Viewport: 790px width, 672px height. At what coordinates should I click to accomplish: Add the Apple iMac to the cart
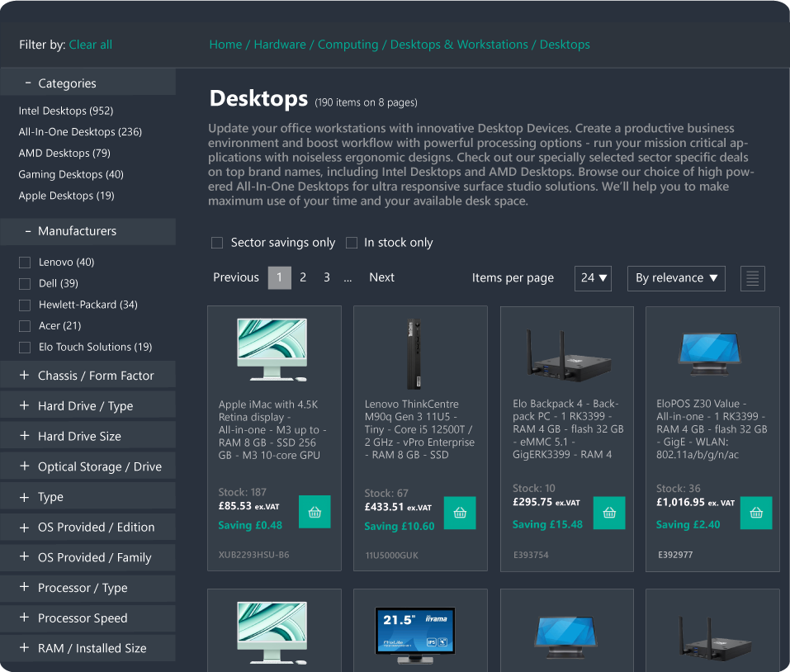(x=314, y=512)
